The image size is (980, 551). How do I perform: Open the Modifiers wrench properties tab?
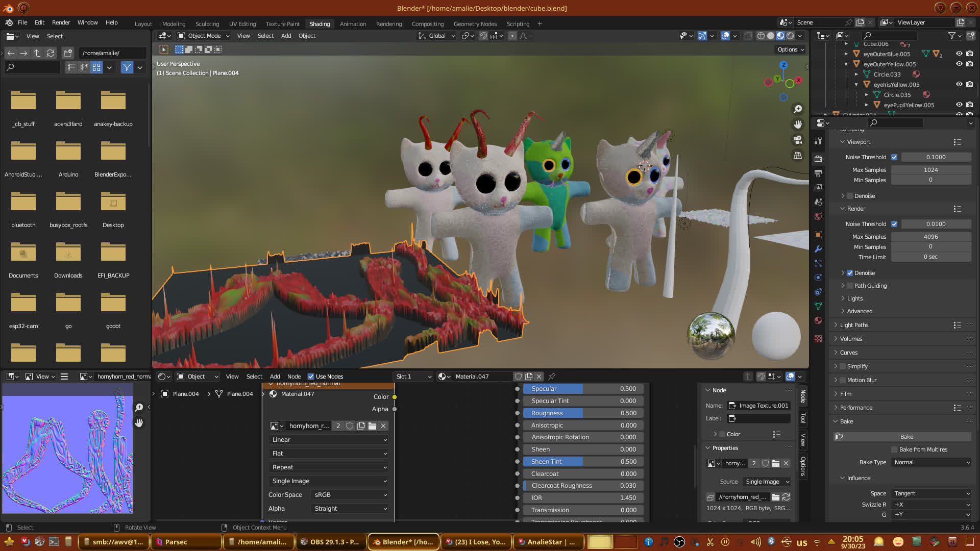(818, 249)
